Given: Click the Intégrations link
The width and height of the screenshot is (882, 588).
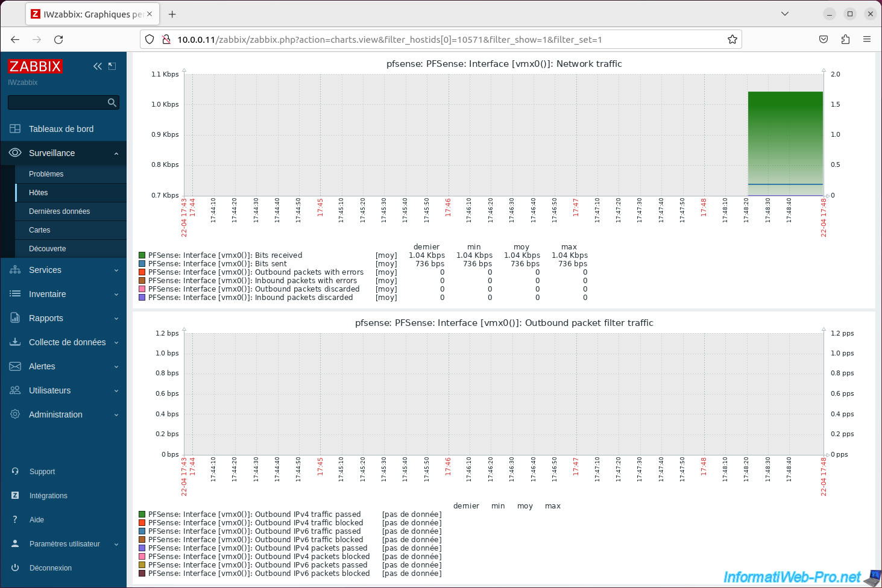Looking at the screenshot, I should pos(48,496).
